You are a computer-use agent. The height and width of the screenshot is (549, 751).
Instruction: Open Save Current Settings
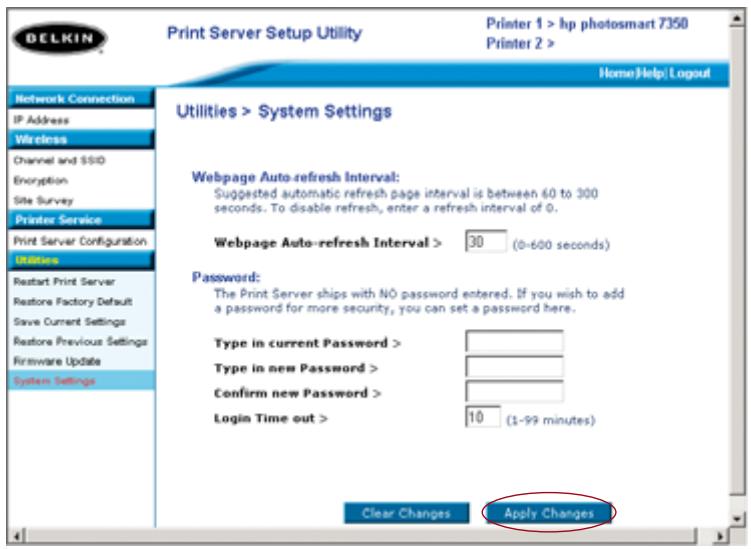point(69,321)
